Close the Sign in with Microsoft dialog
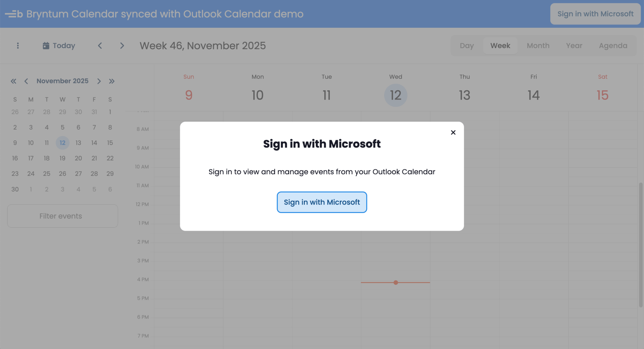 (453, 132)
